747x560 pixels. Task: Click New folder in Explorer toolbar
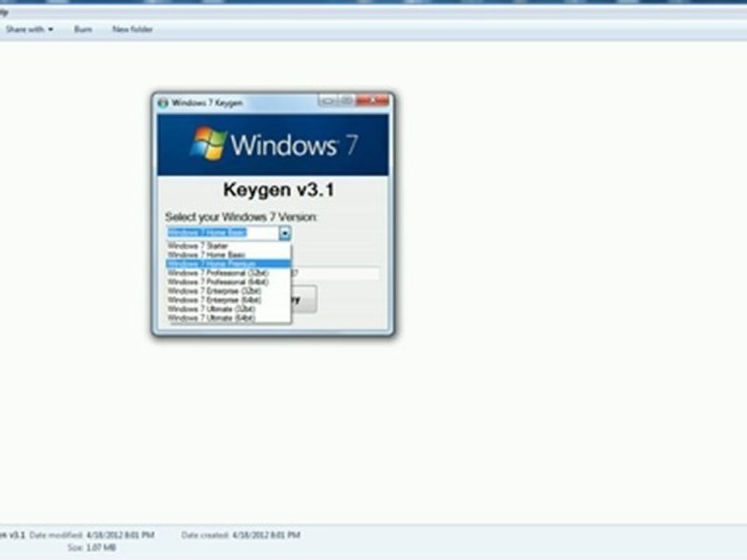[x=132, y=30]
